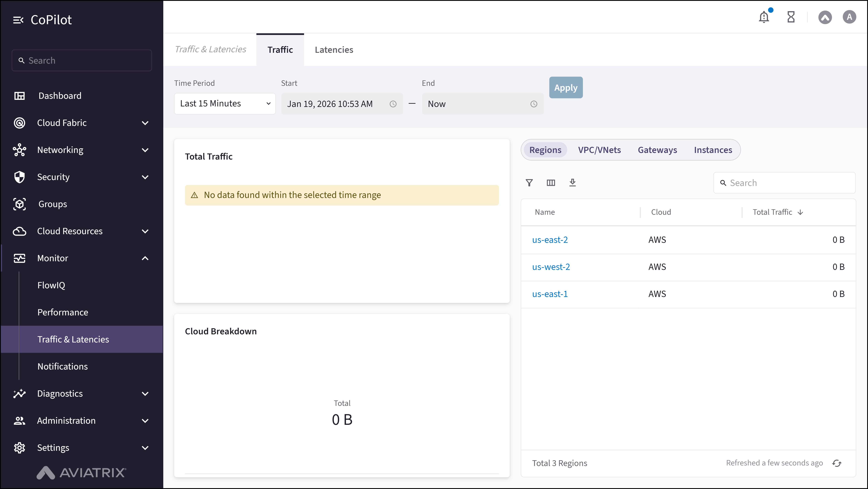Select the Instances view toggle

[x=713, y=150]
